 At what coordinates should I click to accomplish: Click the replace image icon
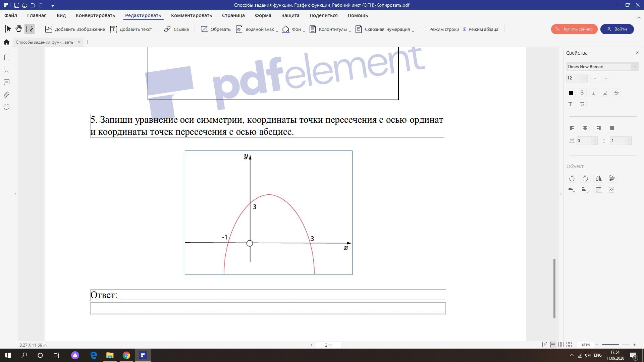[611, 190]
